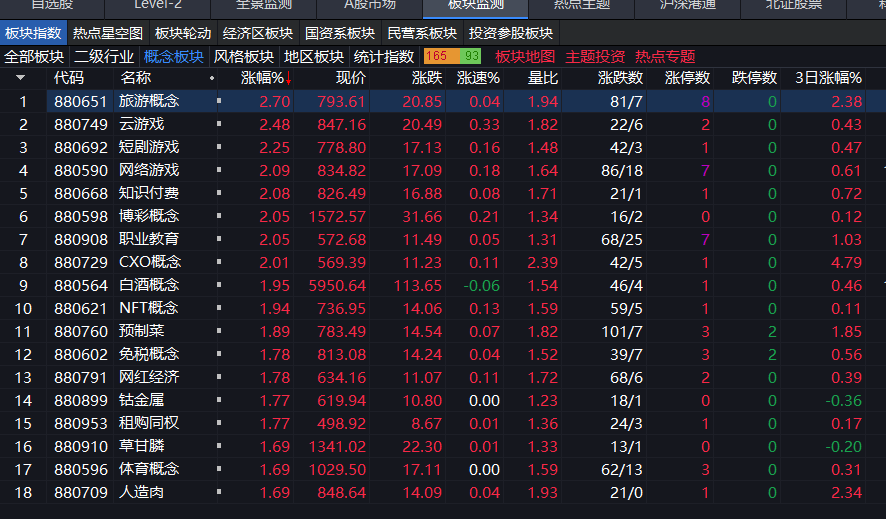Click the small marker beside 旅游概念
Screen dimensions: 886x519
click(219, 101)
